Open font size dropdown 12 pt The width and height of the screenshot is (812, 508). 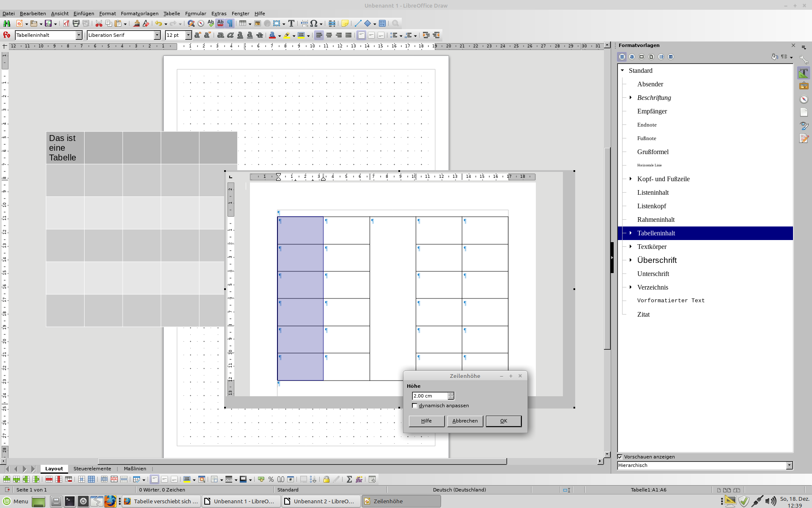pyautogui.click(x=188, y=35)
